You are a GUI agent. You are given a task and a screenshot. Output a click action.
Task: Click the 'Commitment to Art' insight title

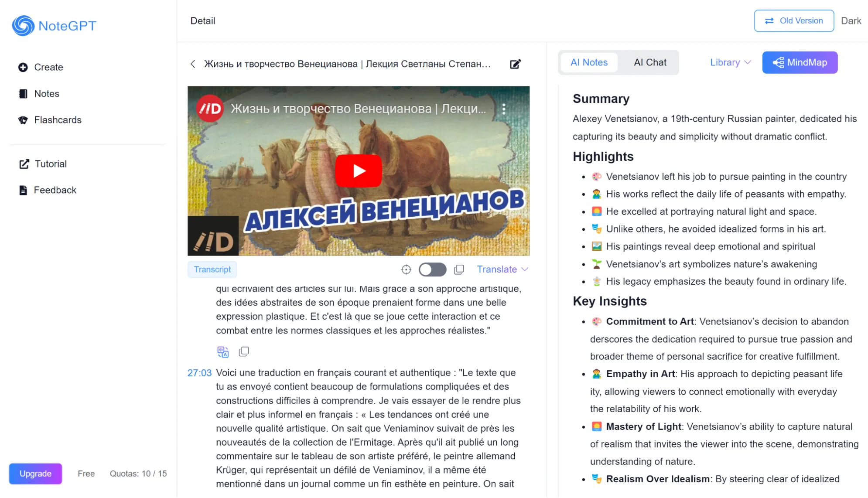pyautogui.click(x=650, y=321)
